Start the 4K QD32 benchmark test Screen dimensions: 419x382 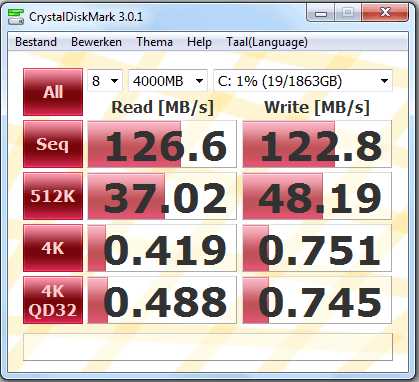[53, 300]
